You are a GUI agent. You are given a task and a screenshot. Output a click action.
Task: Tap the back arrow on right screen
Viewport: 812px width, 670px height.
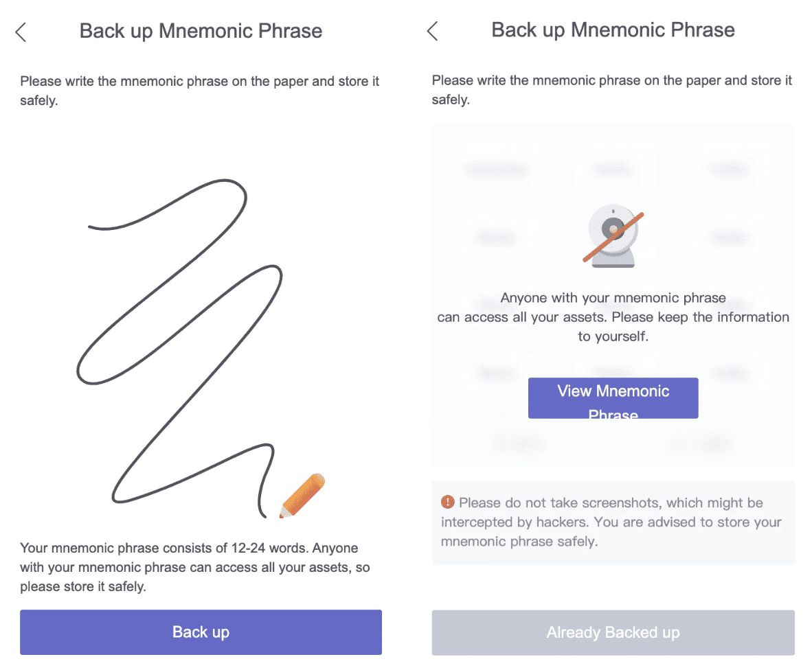tap(432, 31)
